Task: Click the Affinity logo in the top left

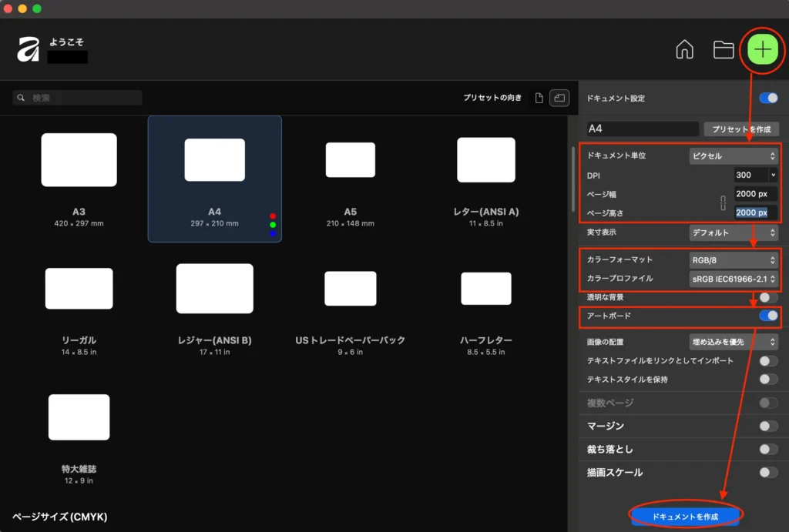Action: point(27,49)
